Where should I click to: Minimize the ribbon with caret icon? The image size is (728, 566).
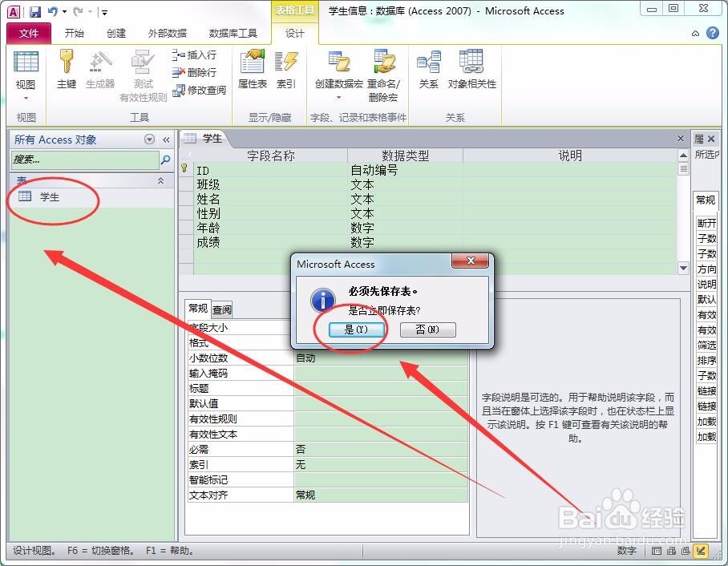[x=695, y=34]
